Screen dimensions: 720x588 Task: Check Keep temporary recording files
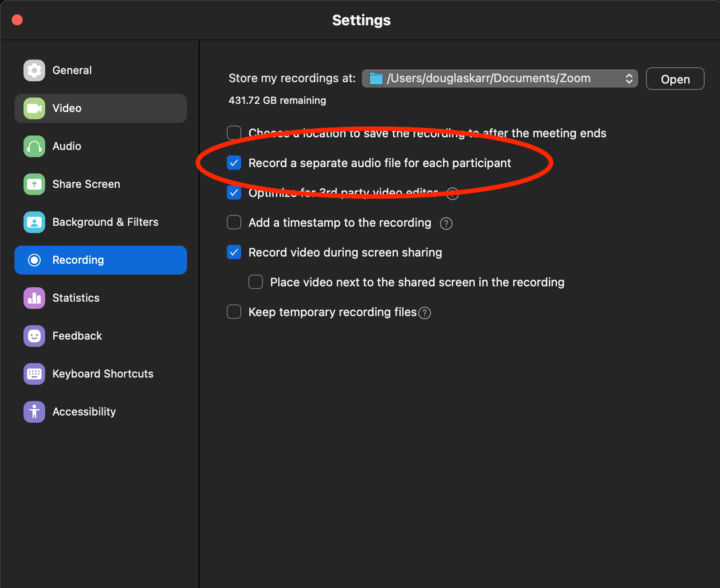coord(234,312)
